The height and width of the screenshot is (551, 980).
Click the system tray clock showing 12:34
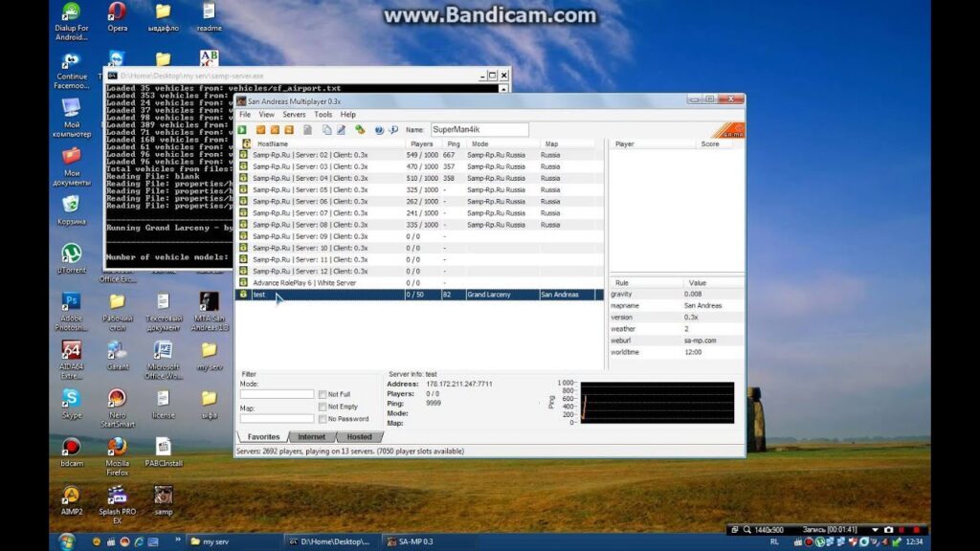click(x=914, y=541)
